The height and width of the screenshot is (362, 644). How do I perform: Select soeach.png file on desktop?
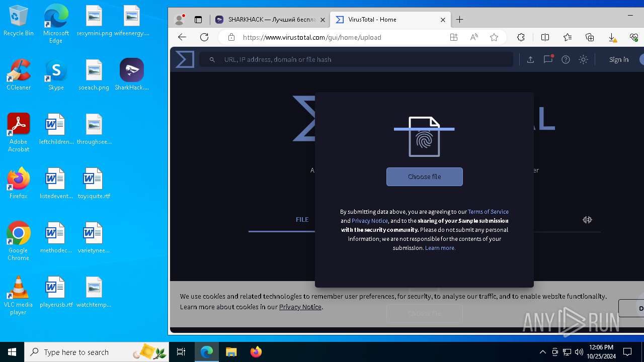(94, 75)
